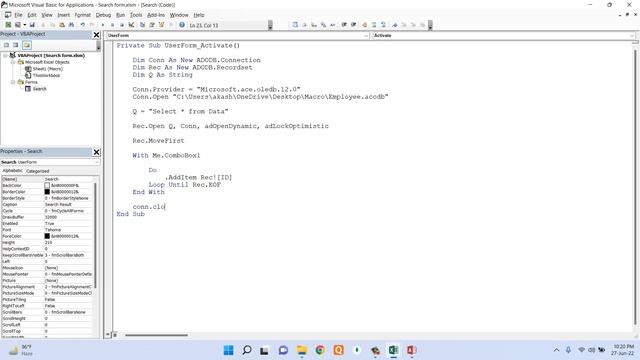Click the Full Module View button below the code
Screen dimensions: 640x360
(115, 335)
